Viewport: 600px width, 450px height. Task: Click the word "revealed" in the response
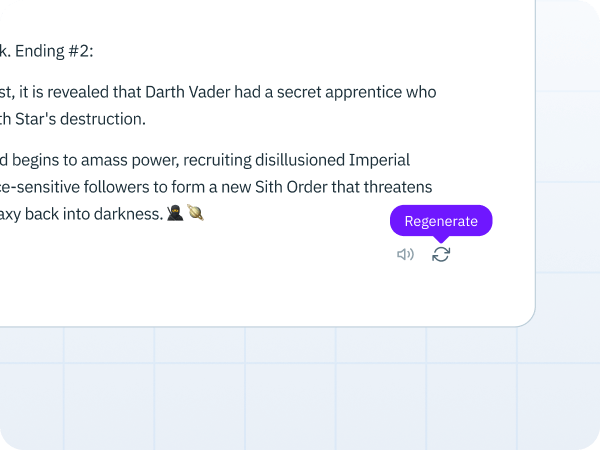pyautogui.click(x=78, y=92)
